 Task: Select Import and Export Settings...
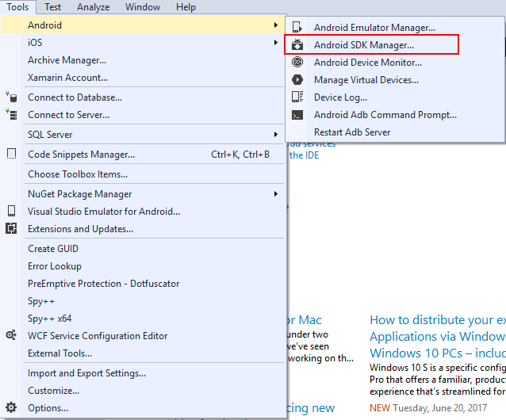(x=143, y=373)
